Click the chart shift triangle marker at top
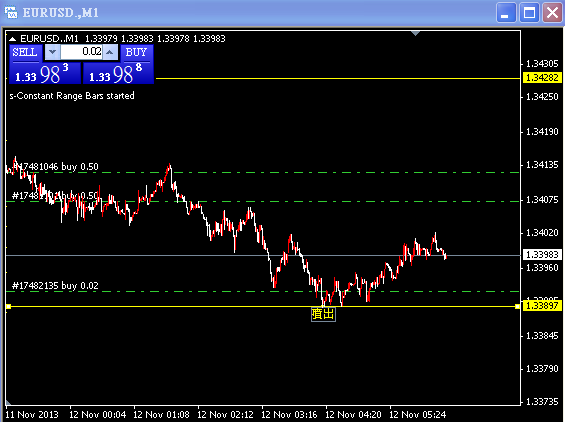This screenshot has width=565, height=422. click(x=415, y=34)
